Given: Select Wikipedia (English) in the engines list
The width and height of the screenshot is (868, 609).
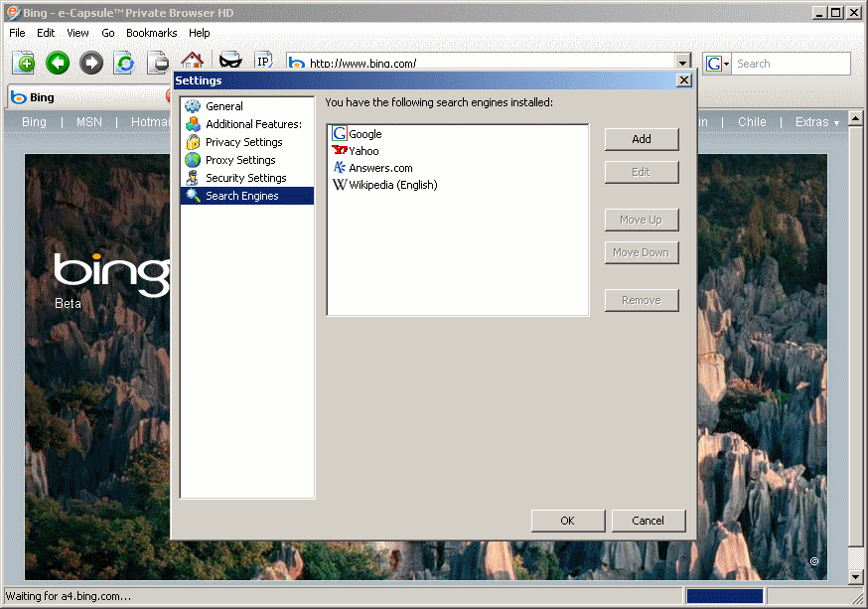Looking at the screenshot, I should tap(393, 185).
